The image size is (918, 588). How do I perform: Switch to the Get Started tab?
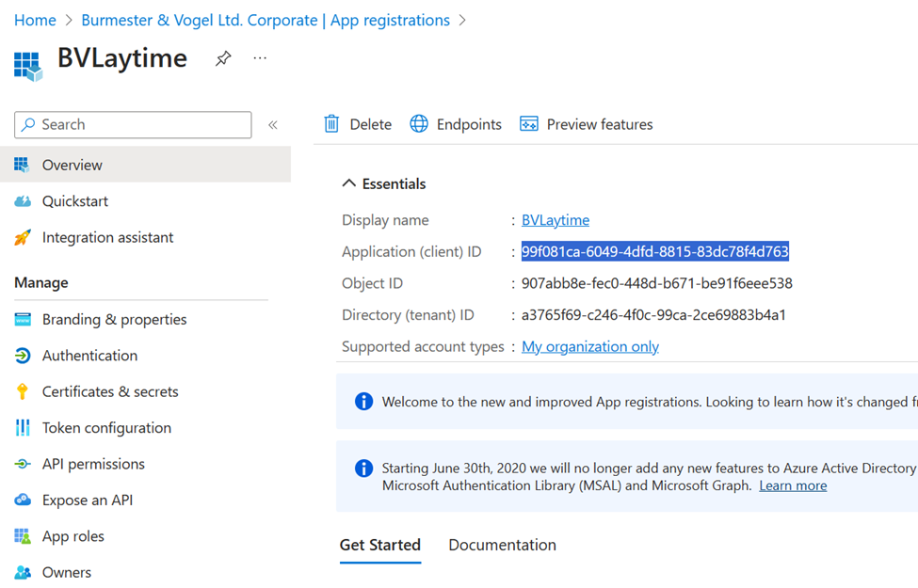coord(380,545)
